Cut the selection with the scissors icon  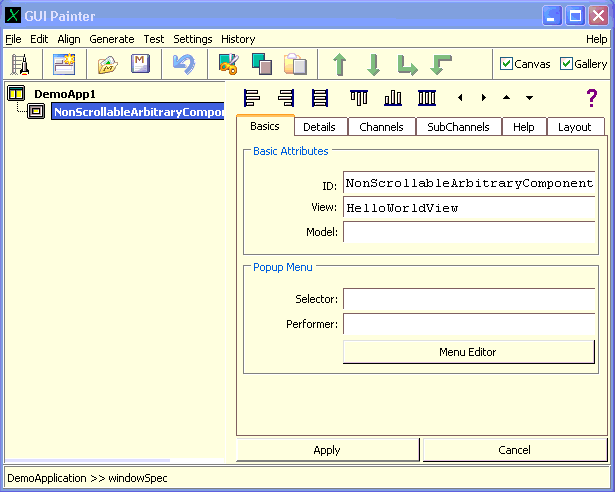pyautogui.click(x=228, y=64)
